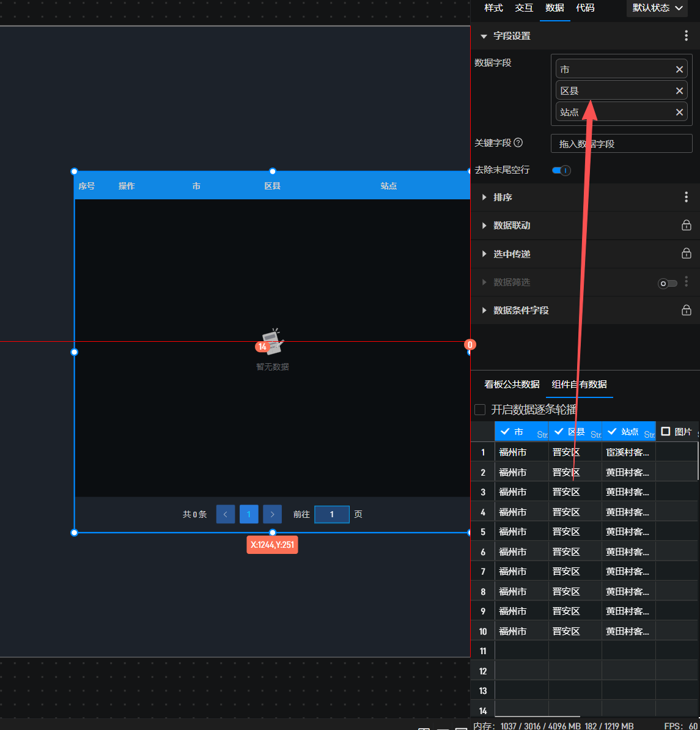Switch to the 样式 tab
The height and width of the screenshot is (730, 700).
click(x=493, y=8)
